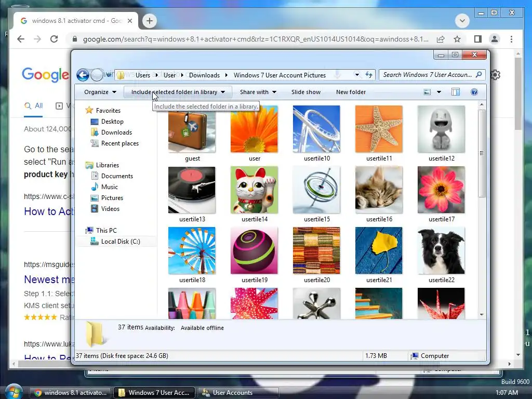
Task: Click Chrome's back arrow
Action: click(x=21, y=39)
